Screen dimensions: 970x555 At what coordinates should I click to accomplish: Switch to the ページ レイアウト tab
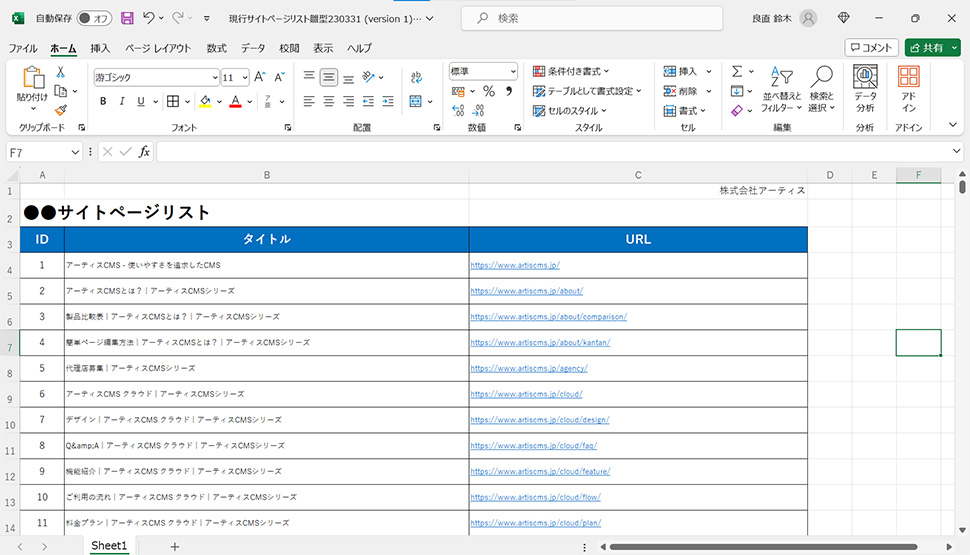pos(158,48)
